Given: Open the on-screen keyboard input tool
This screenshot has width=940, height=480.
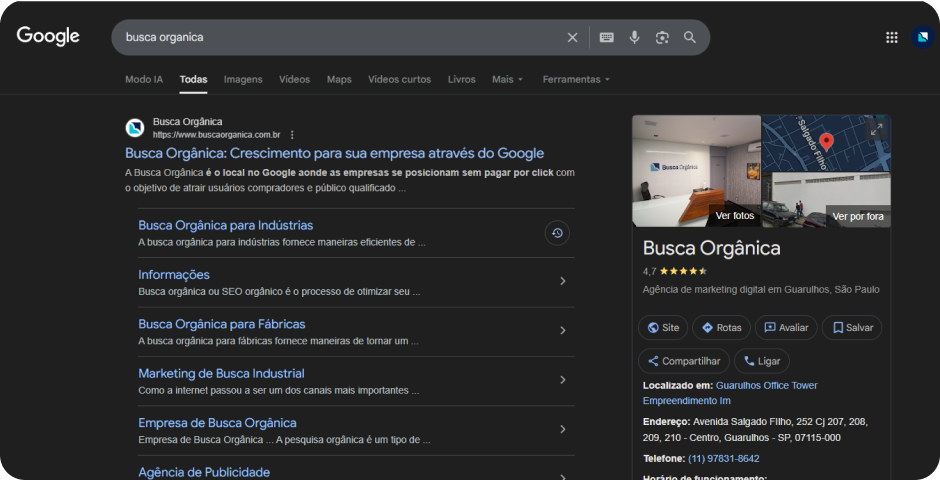Looking at the screenshot, I should (x=607, y=37).
